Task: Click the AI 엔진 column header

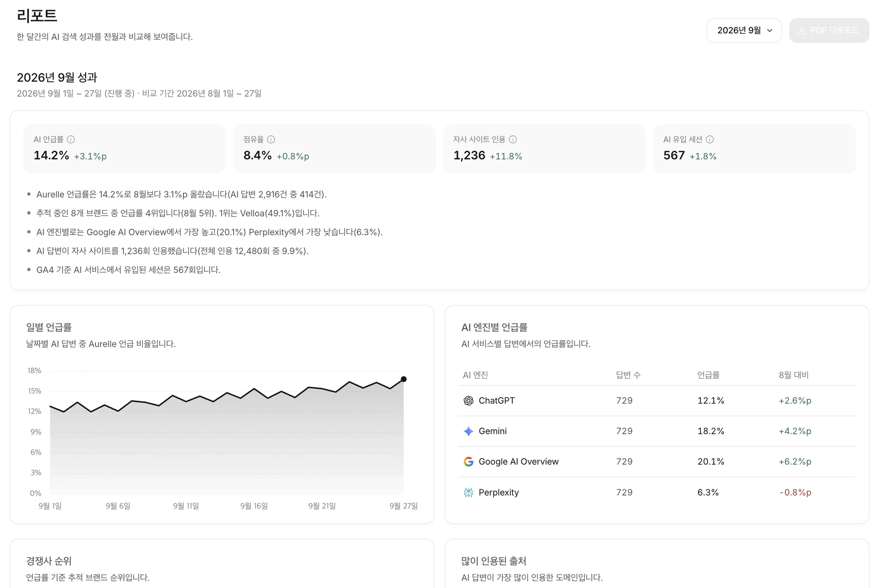Action: point(475,375)
